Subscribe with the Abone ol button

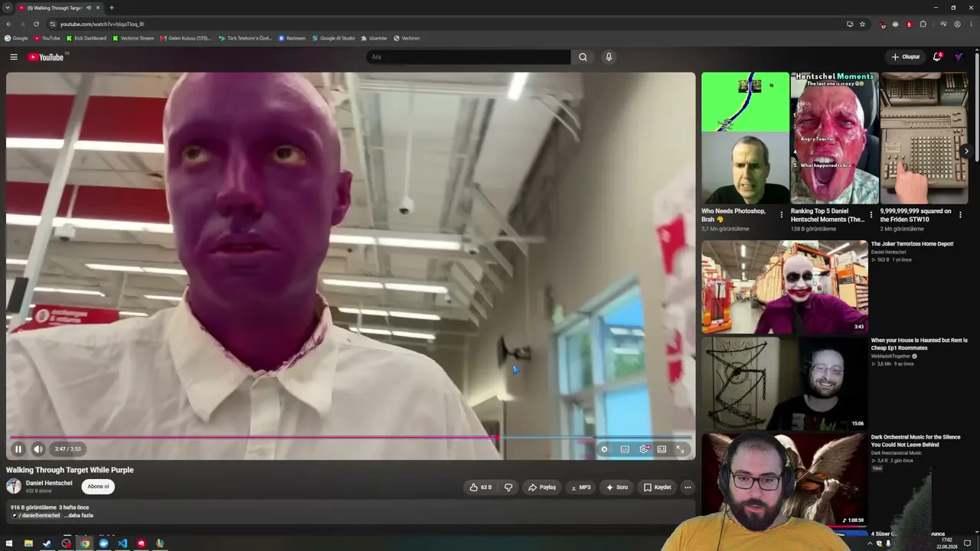pyautogui.click(x=98, y=487)
